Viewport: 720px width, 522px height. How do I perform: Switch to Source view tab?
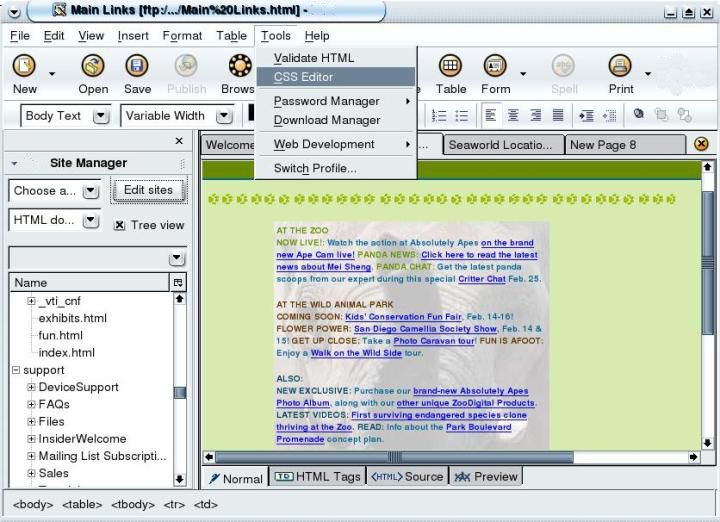click(407, 477)
